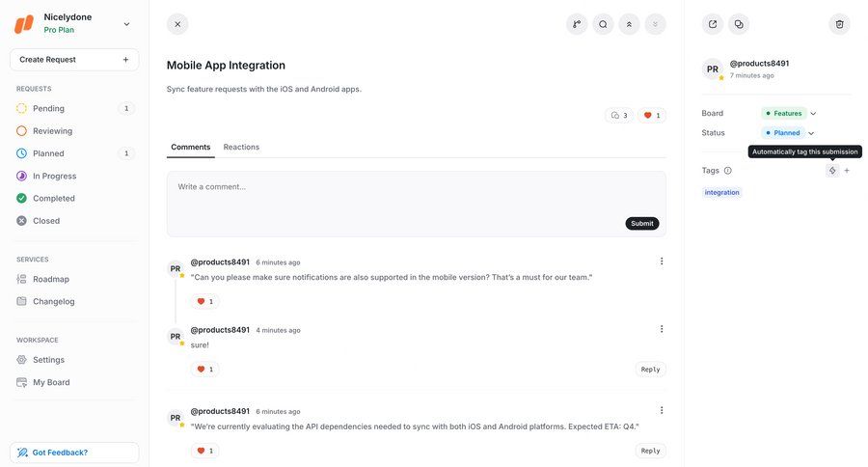
Task: Click the Create Request button
Action: click(74, 60)
